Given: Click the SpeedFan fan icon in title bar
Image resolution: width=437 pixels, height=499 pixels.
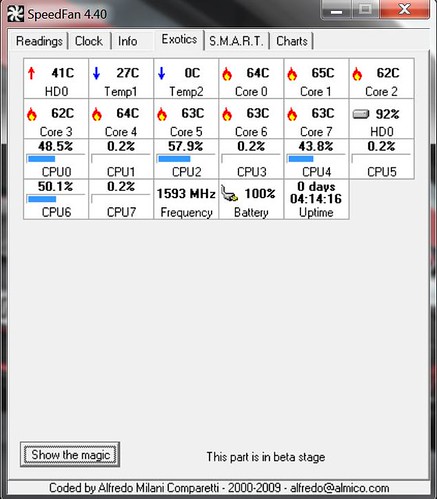Looking at the screenshot, I should coord(15,14).
